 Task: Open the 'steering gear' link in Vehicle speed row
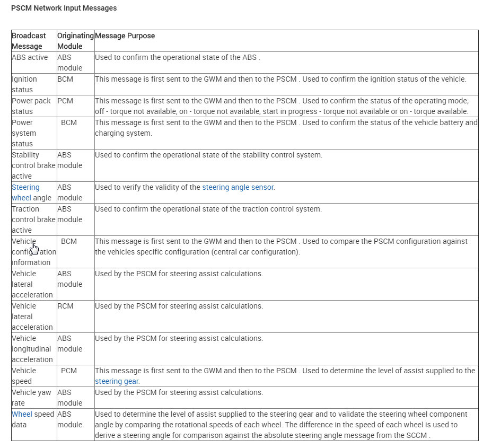click(x=117, y=381)
